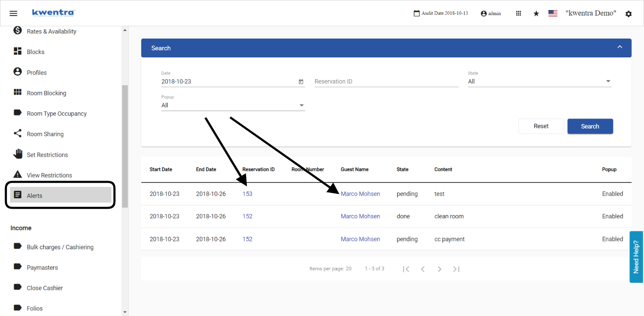Click the sidebar scroll up arrow
Image resolution: width=644 pixels, height=316 pixels.
tap(125, 30)
